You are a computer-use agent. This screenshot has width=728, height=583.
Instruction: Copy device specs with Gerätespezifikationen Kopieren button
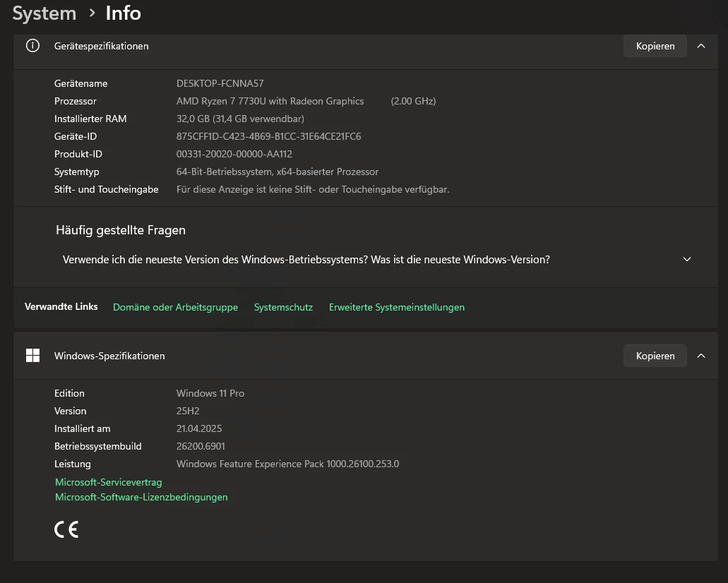coord(655,46)
